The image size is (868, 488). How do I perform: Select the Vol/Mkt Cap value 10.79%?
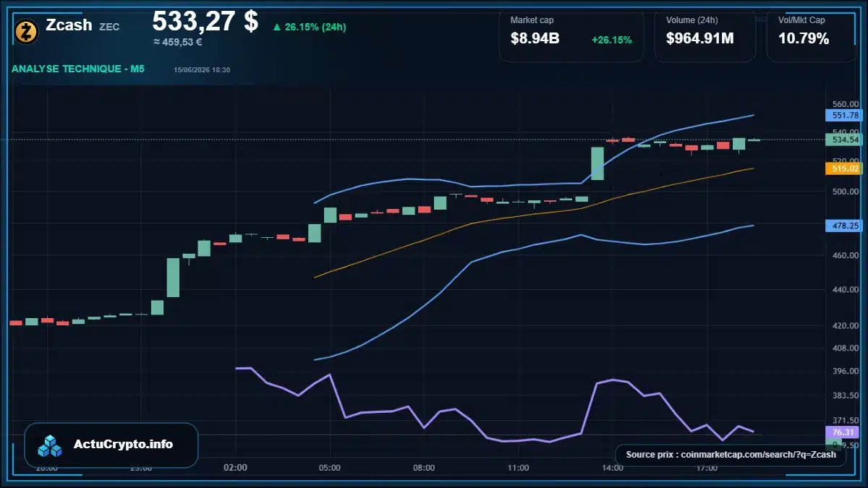coord(804,39)
